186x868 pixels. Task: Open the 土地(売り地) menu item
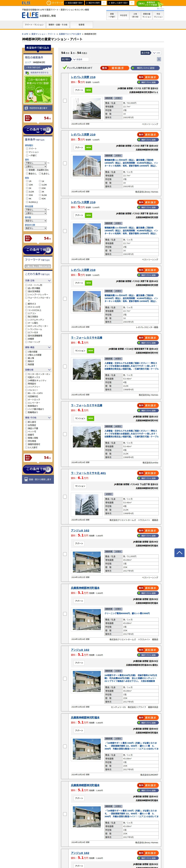click(x=135, y=15)
